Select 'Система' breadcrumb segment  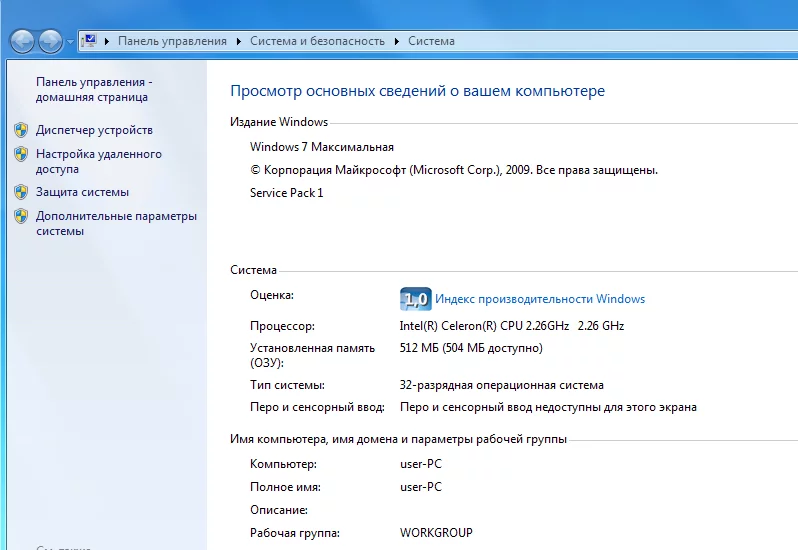click(431, 41)
